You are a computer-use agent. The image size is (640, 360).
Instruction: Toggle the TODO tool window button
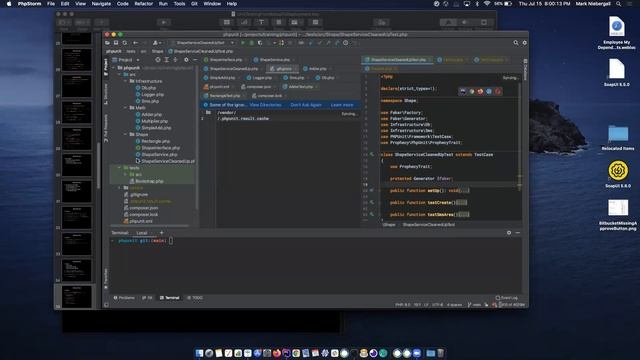click(195, 298)
